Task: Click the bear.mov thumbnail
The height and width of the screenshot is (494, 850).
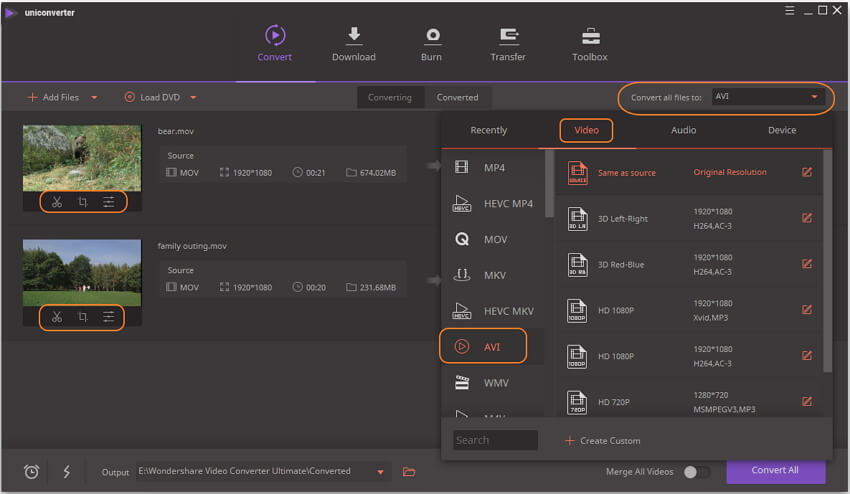Action: click(82, 158)
